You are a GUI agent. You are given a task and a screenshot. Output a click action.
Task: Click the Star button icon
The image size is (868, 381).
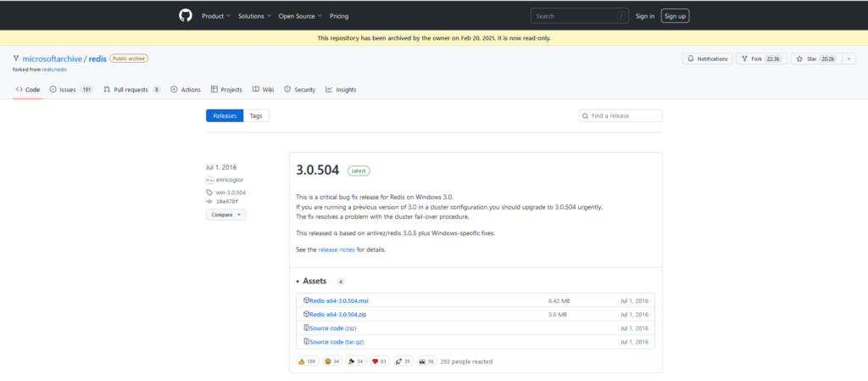tap(799, 59)
